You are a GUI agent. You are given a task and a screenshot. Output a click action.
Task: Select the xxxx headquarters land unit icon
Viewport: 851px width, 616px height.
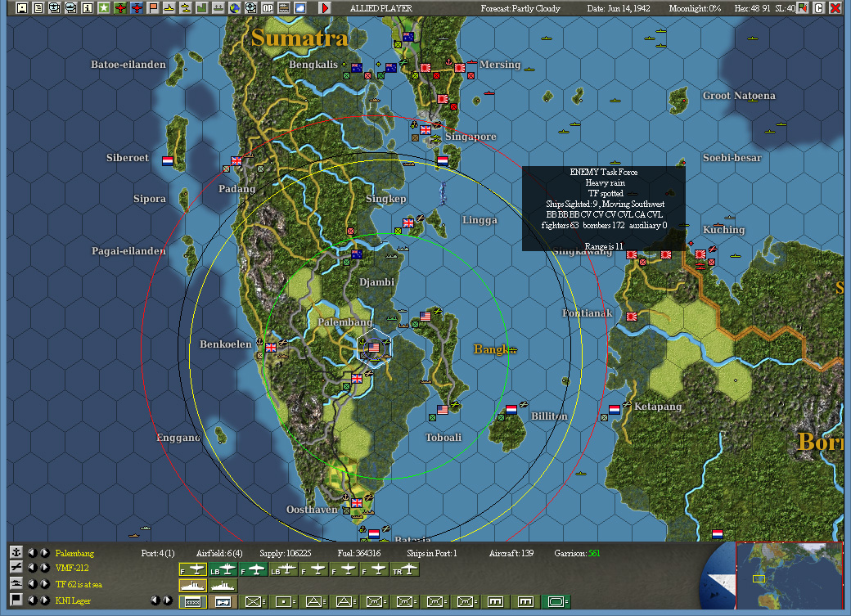coord(192,602)
